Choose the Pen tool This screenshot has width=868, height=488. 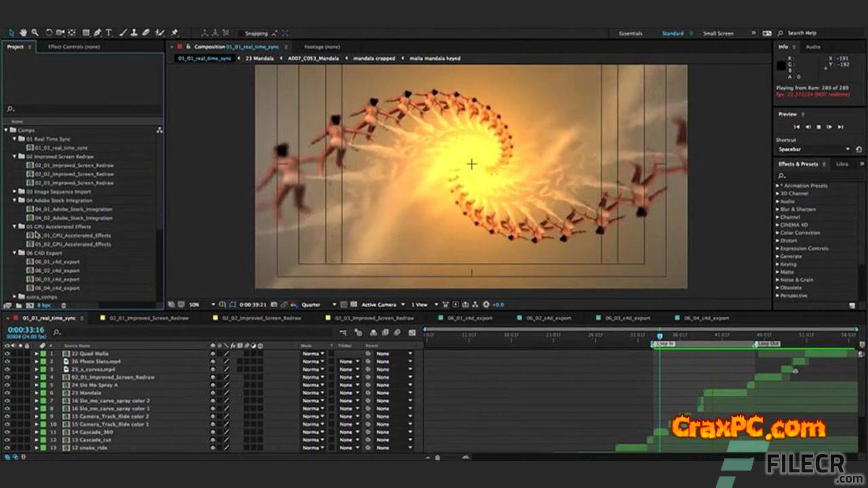[x=98, y=33]
